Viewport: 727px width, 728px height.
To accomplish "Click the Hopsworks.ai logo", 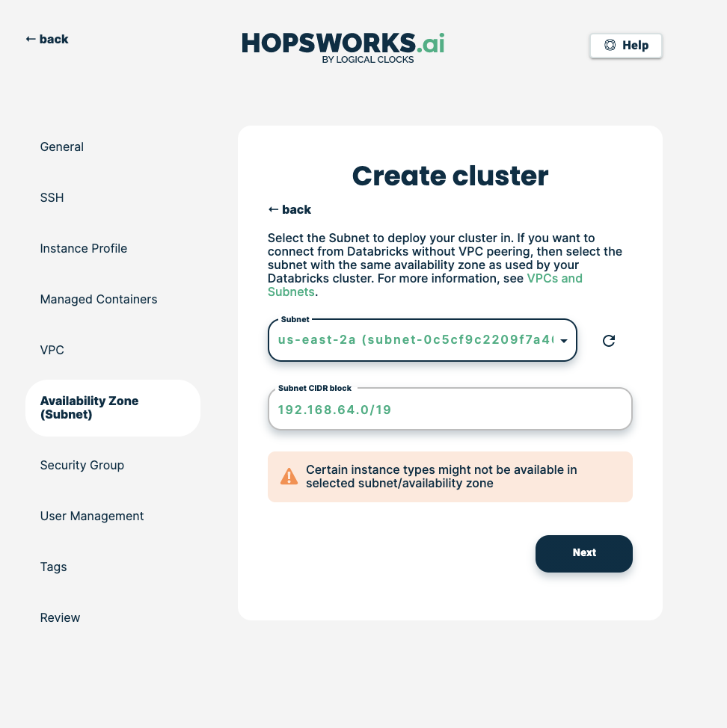I will [343, 46].
